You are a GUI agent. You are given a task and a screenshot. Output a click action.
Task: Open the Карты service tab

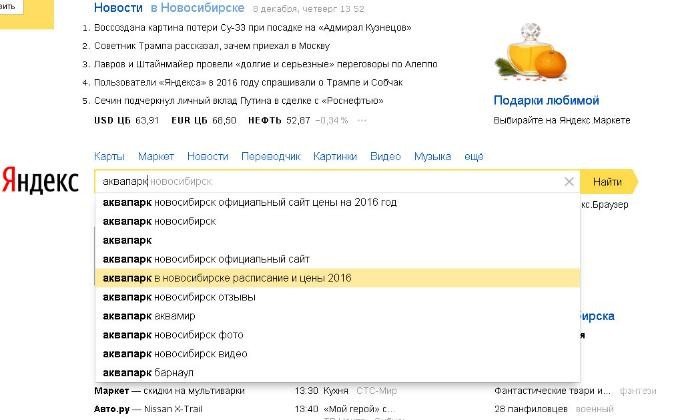109,157
